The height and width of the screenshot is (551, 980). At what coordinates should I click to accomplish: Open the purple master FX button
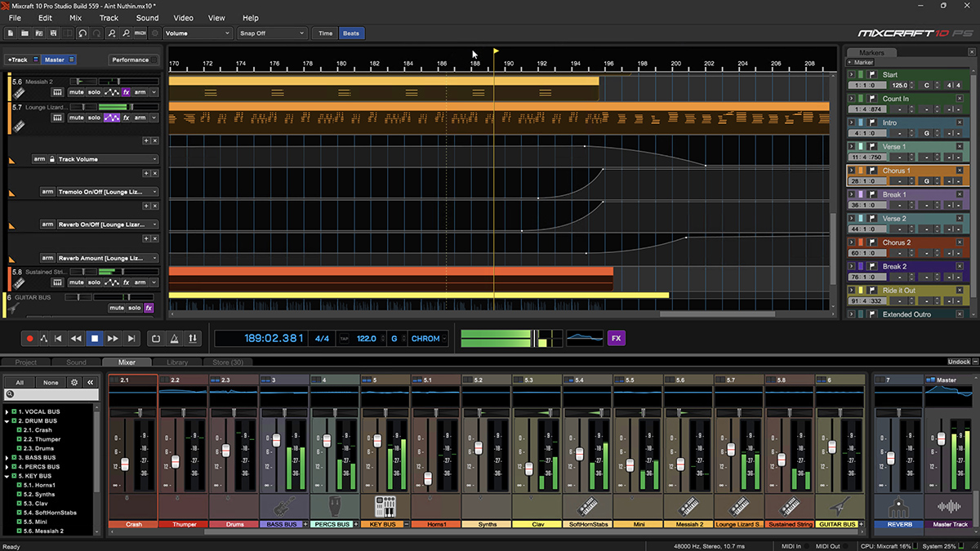click(616, 338)
